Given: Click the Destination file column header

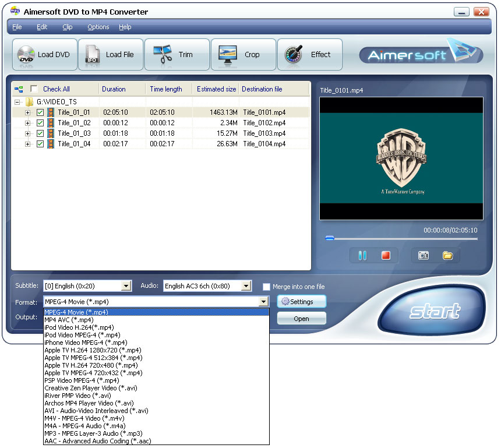Looking at the screenshot, I should pyautogui.click(x=274, y=89).
